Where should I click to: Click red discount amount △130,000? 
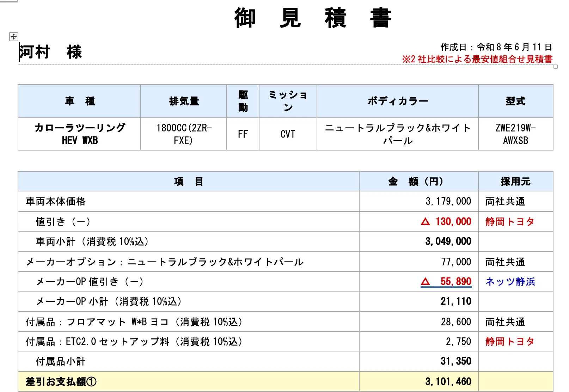click(446, 221)
